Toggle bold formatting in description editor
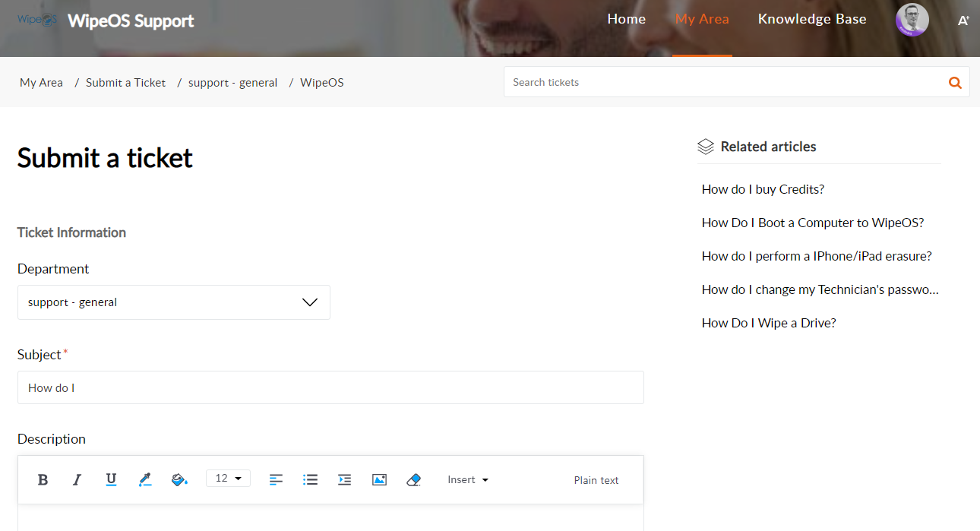This screenshot has height=531, width=980. pyautogui.click(x=43, y=479)
